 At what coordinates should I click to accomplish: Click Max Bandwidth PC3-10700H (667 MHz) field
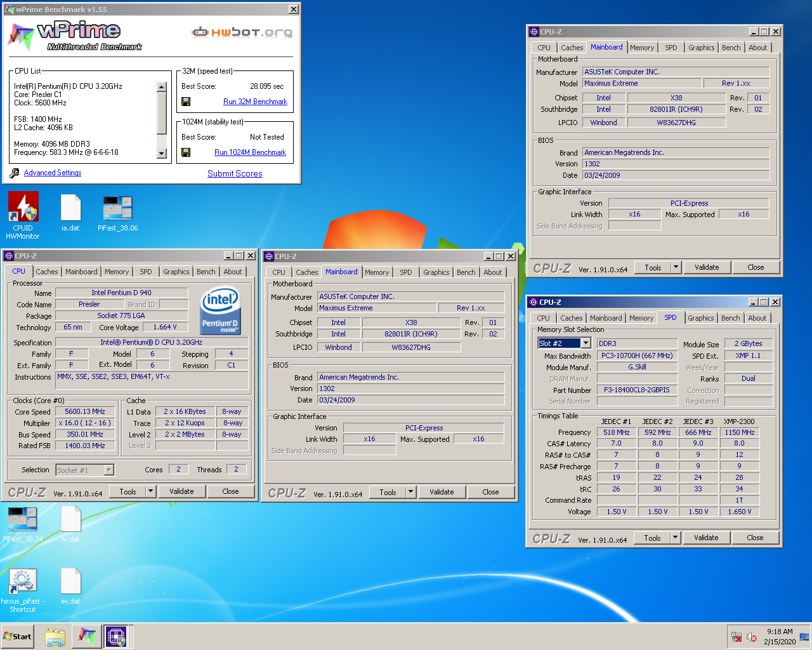pos(637,355)
